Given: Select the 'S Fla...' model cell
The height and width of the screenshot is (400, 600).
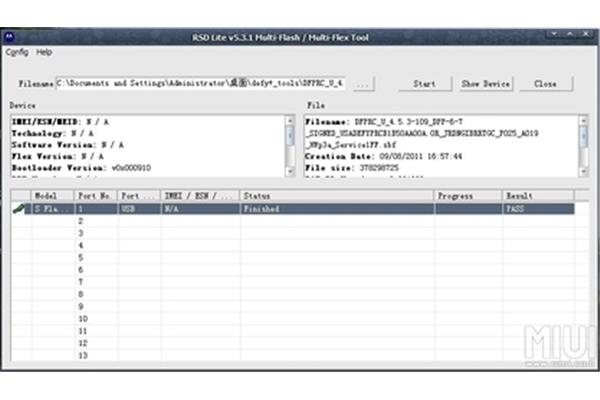Looking at the screenshot, I should coord(52,209).
